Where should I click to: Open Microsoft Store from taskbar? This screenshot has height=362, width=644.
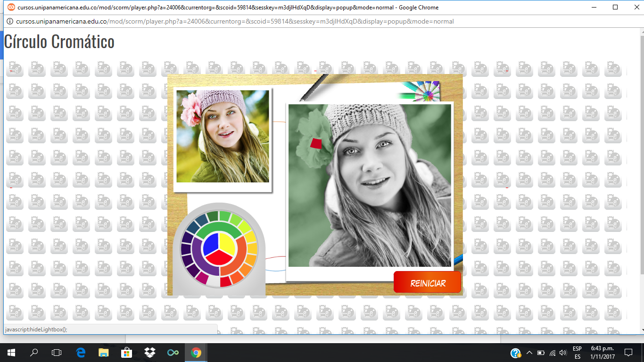coord(126,353)
